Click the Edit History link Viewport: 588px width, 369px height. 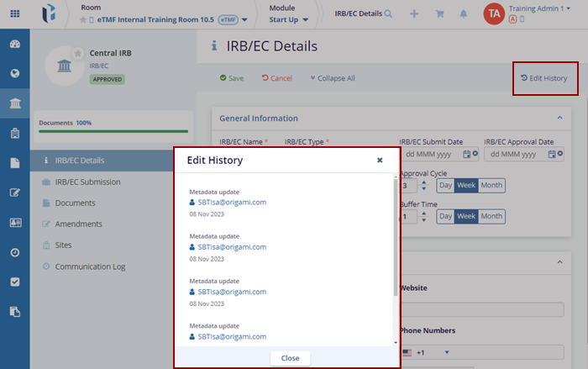pyautogui.click(x=543, y=78)
